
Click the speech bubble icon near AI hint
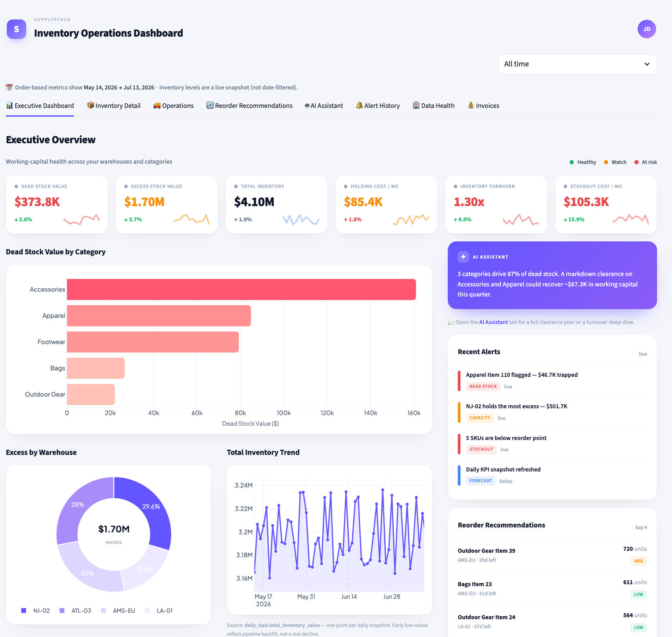(451, 322)
